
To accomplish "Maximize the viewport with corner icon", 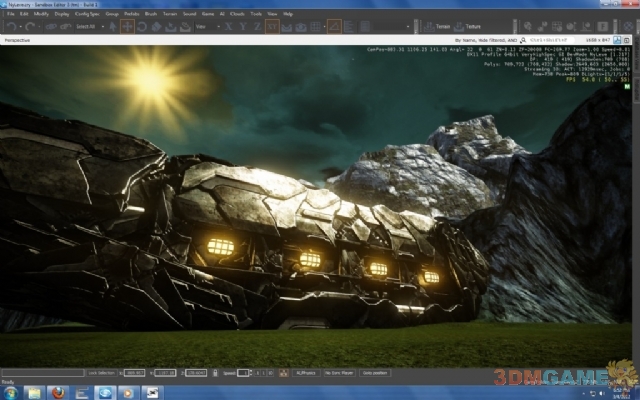I will [627, 40].
